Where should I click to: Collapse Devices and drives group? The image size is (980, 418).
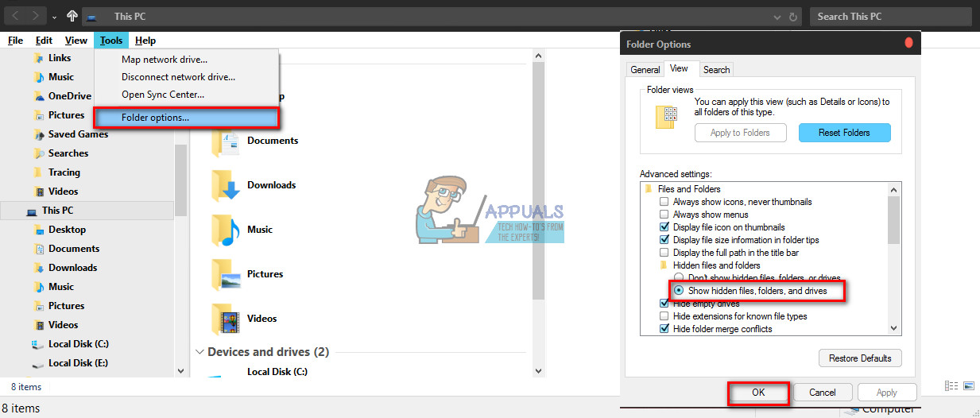pyautogui.click(x=199, y=352)
